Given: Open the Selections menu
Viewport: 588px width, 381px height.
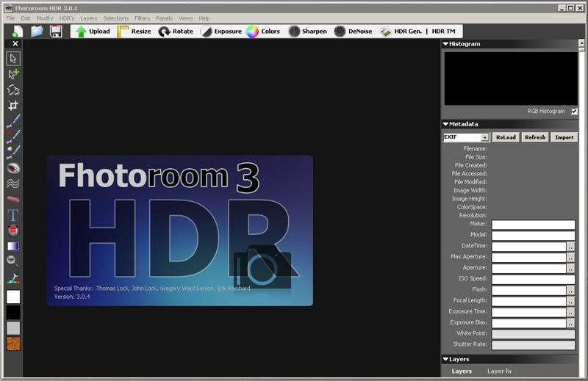Looking at the screenshot, I should 116,18.
